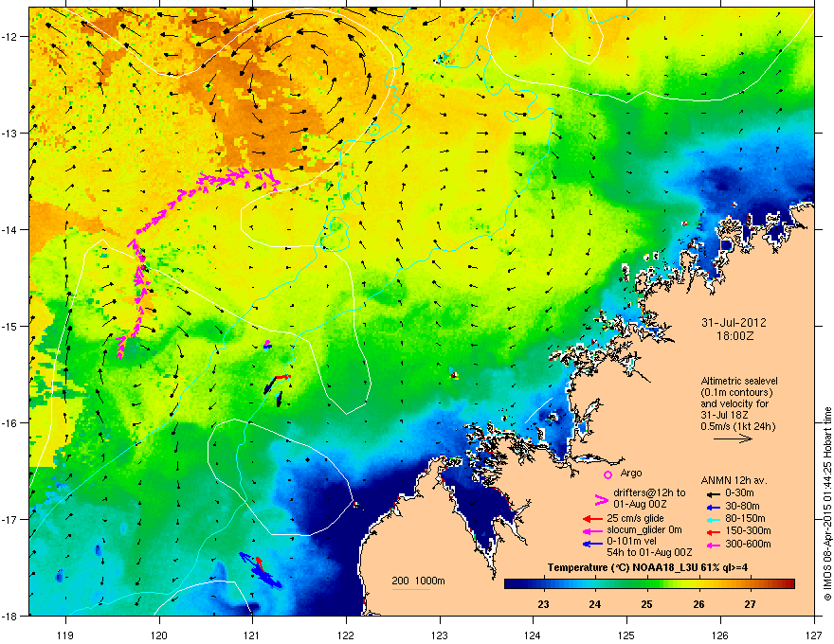Click the (0.1m contours) text
Screen dimensions: 834x644
point(736,393)
